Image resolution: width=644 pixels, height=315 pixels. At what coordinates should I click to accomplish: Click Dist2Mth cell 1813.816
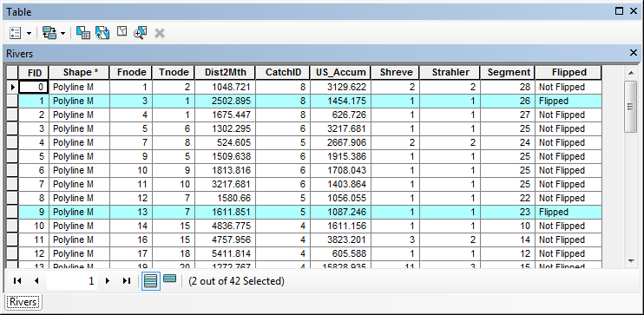coord(225,170)
